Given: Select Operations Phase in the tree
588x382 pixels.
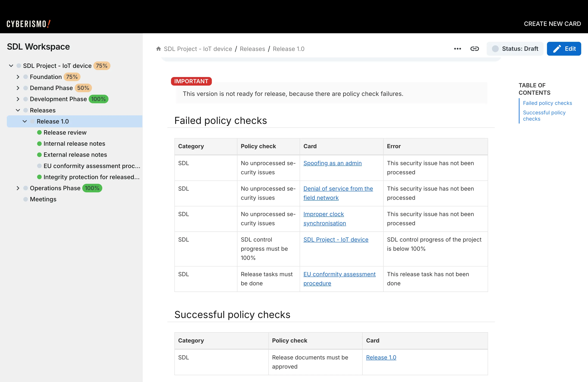Looking at the screenshot, I should pos(55,188).
